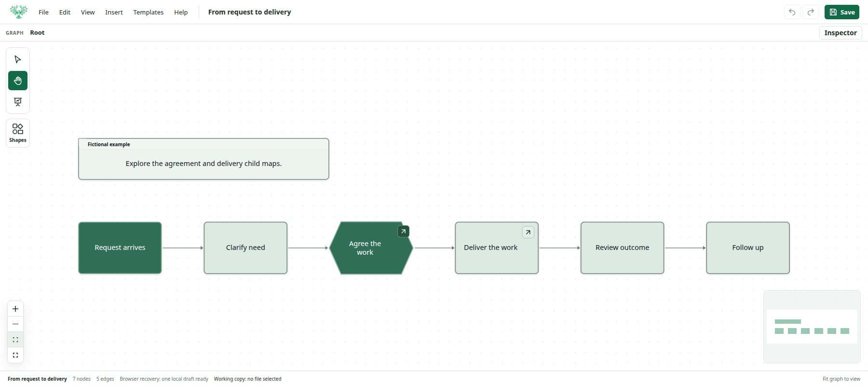Open the Edit menu
This screenshot has height=386, width=868.
click(65, 12)
